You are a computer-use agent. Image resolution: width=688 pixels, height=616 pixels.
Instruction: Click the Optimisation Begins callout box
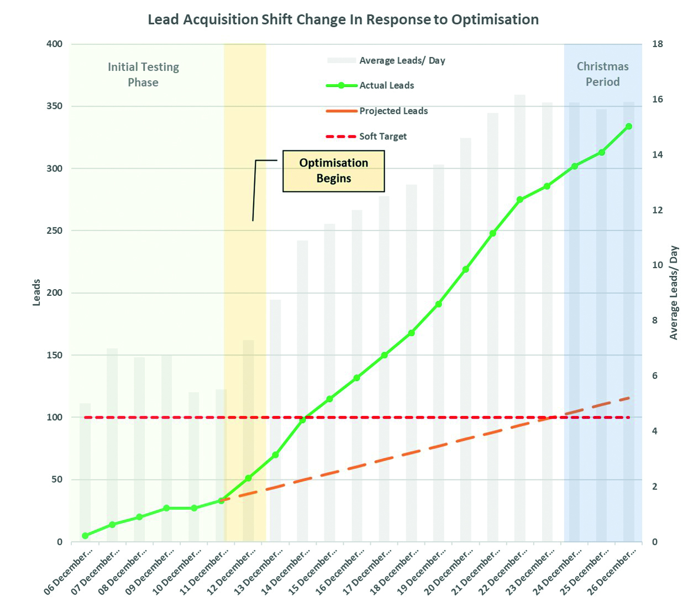[x=334, y=171]
